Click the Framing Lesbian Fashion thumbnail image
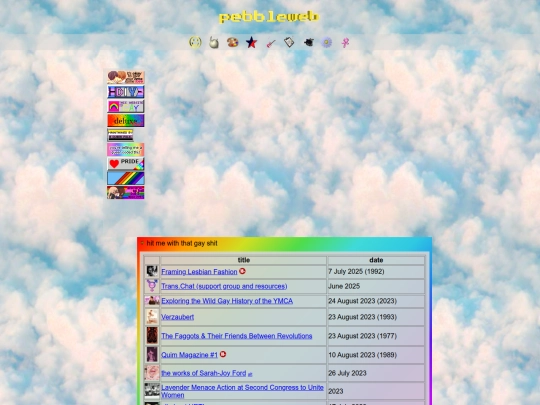This screenshot has width=540, height=405. point(152,271)
